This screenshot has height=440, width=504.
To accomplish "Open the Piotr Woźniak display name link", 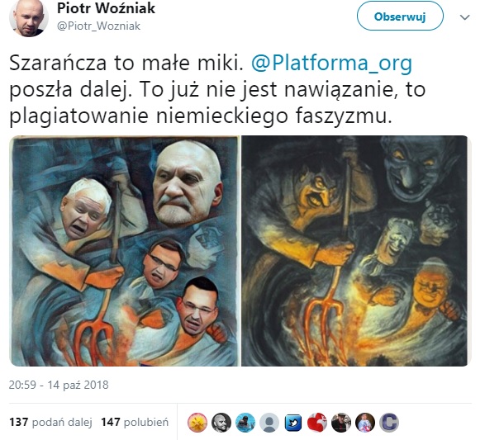I will [x=106, y=8].
